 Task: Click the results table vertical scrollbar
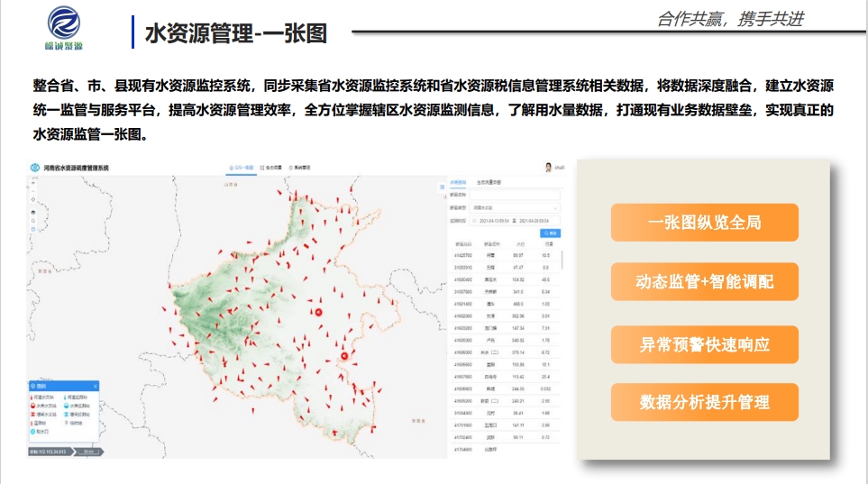pyautogui.click(x=562, y=261)
